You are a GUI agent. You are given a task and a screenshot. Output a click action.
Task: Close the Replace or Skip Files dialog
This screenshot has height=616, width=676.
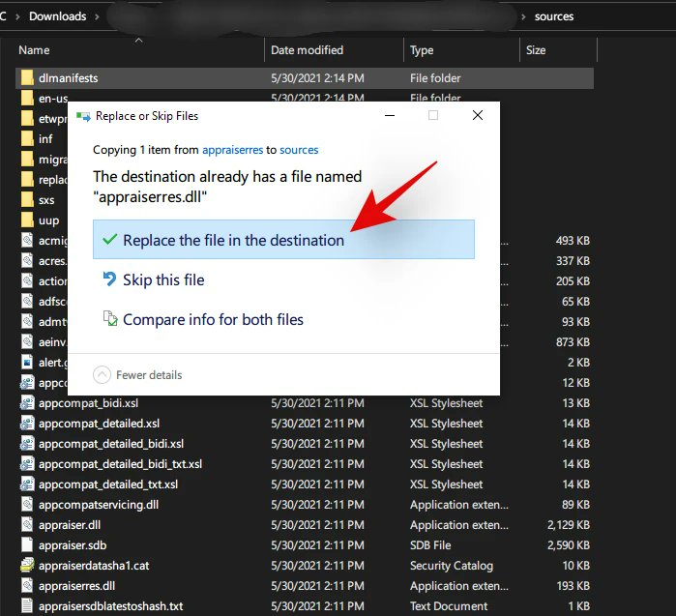point(478,115)
